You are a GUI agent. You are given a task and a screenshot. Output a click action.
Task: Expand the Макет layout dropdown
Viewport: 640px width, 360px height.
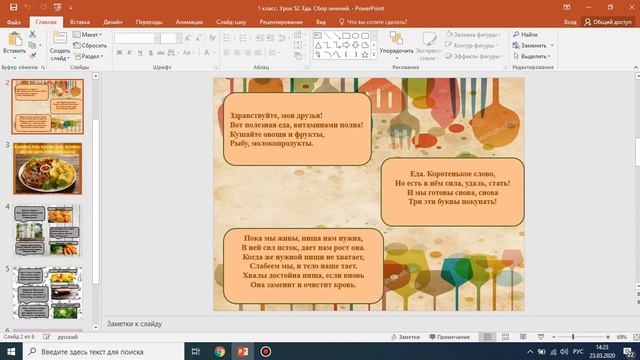click(x=100, y=35)
